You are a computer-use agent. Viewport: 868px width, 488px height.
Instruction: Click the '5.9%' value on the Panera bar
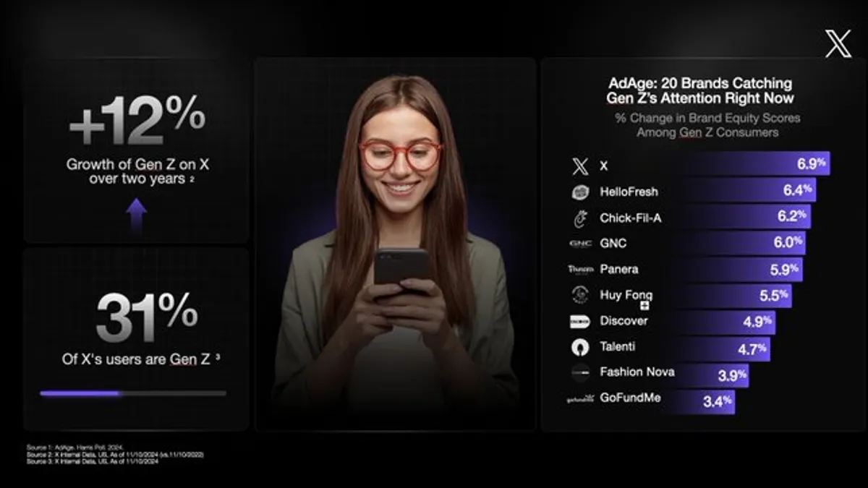click(785, 269)
